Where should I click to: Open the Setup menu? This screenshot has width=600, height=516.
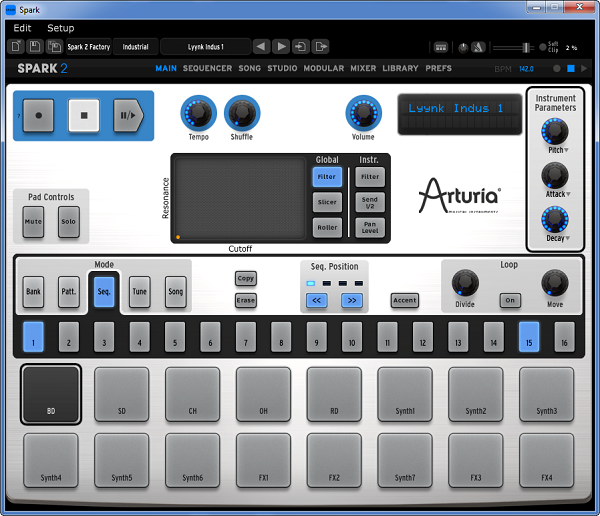(60, 28)
